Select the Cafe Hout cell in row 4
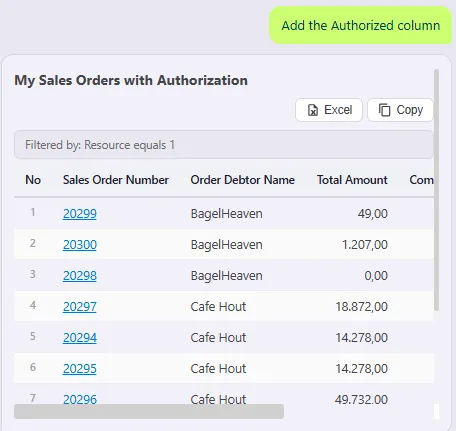Image resolution: width=456 pixels, height=431 pixels. [218, 307]
